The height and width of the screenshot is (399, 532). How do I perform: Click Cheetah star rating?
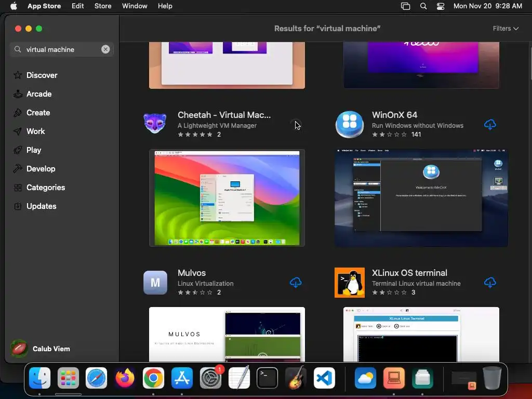click(x=195, y=135)
